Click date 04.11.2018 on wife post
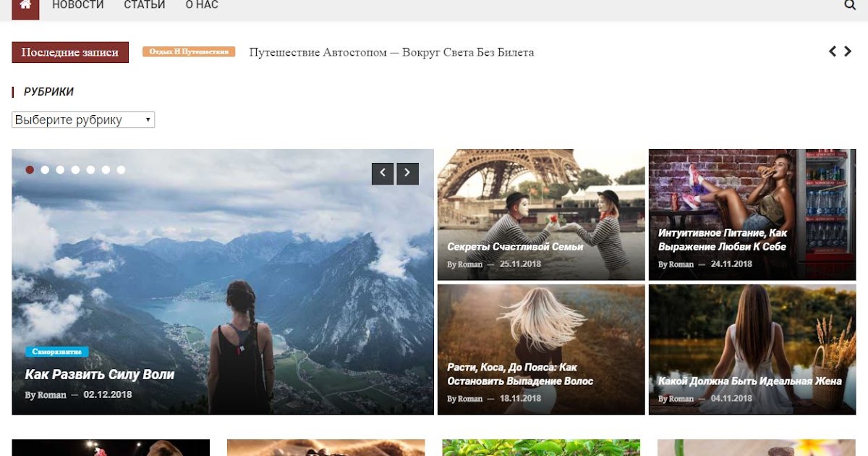 tap(731, 399)
